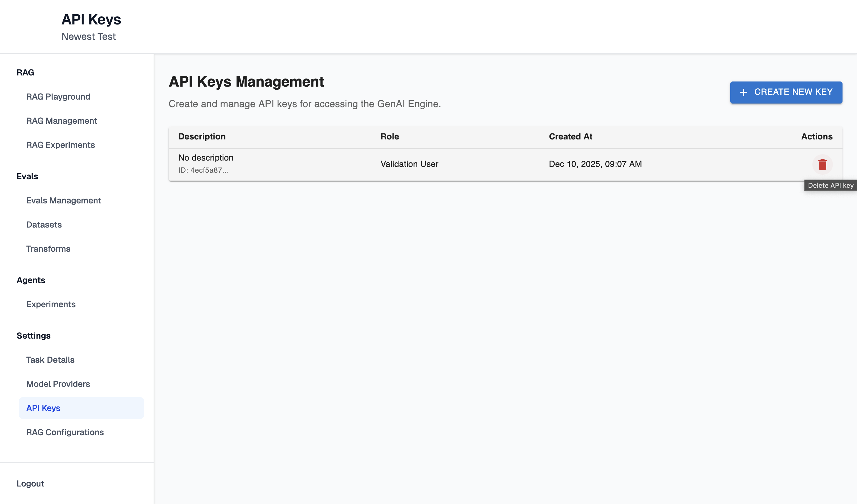
Task: Go to Task Details settings
Action: click(50, 359)
